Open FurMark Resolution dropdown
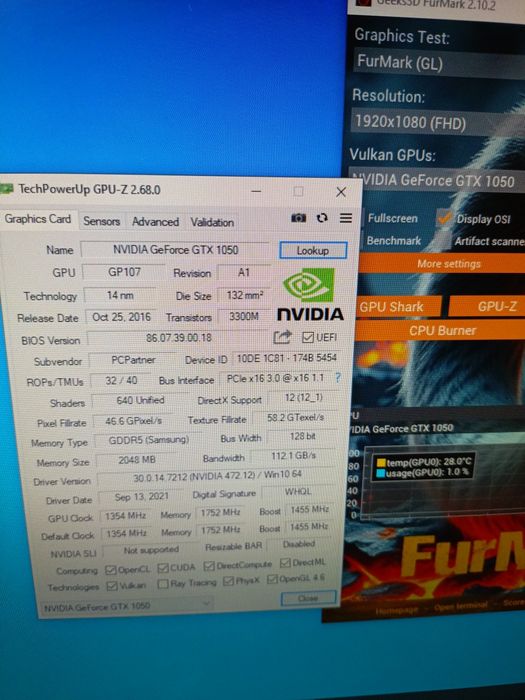Viewport: 525px width, 700px height. coord(438,122)
